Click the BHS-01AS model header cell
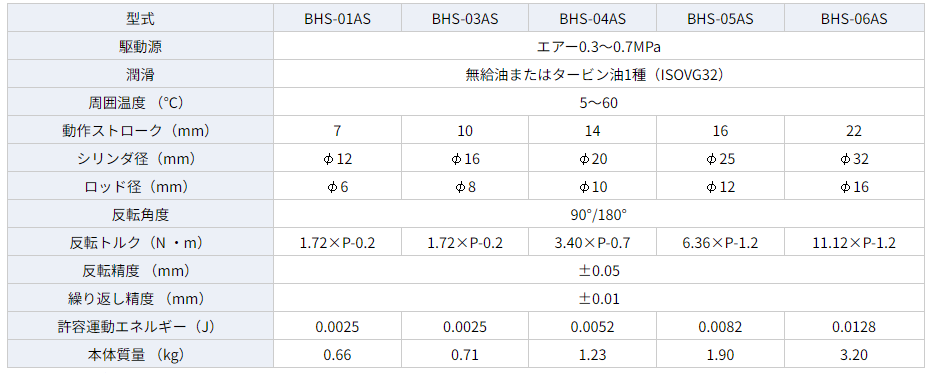The height and width of the screenshot is (373, 928). point(337,19)
